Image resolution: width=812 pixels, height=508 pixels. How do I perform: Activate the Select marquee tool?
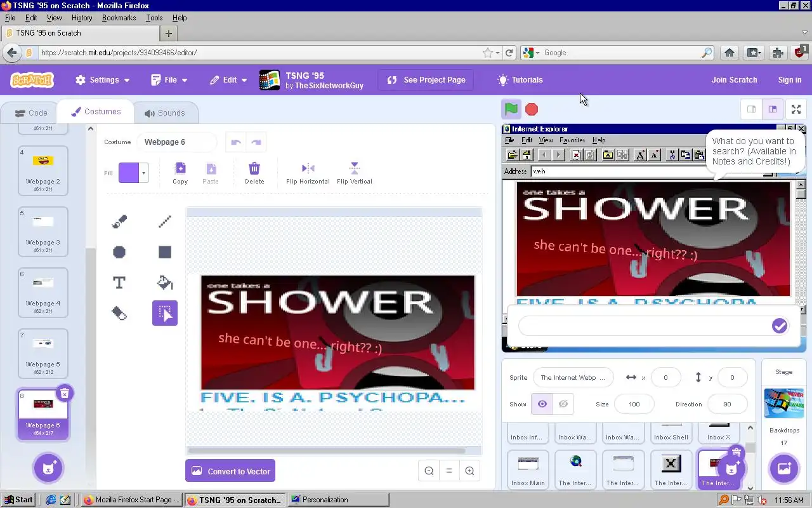pyautogui.click(x=165, y=313)
